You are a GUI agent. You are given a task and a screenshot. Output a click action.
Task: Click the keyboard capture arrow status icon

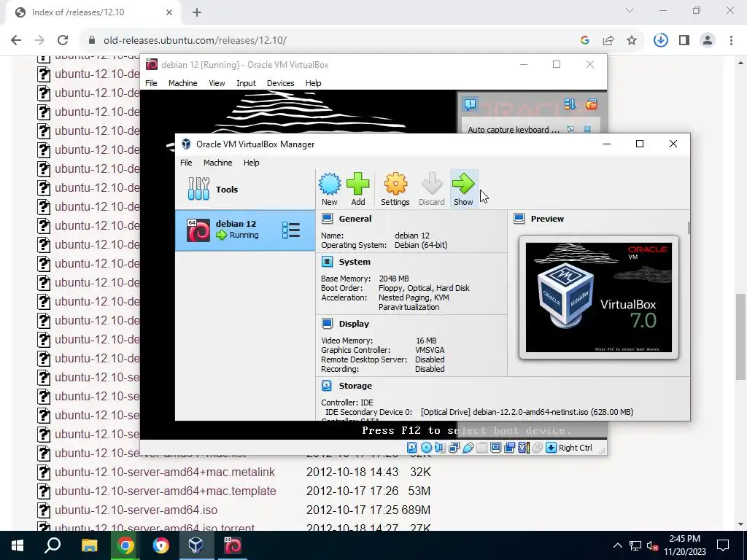pos(551,448)
